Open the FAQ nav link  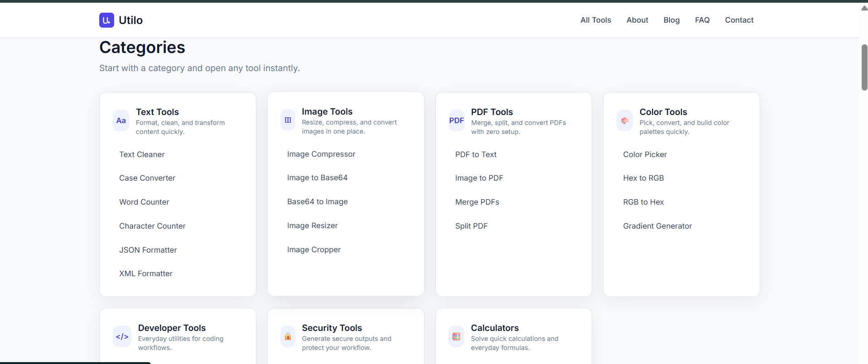tap(702, 20)
